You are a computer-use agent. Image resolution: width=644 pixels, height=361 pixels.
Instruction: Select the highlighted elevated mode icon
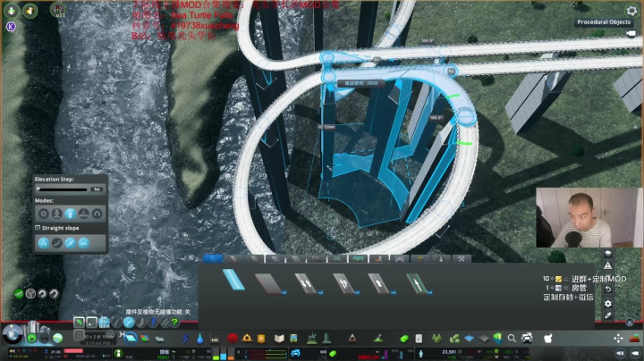click(x=71, y=214)
